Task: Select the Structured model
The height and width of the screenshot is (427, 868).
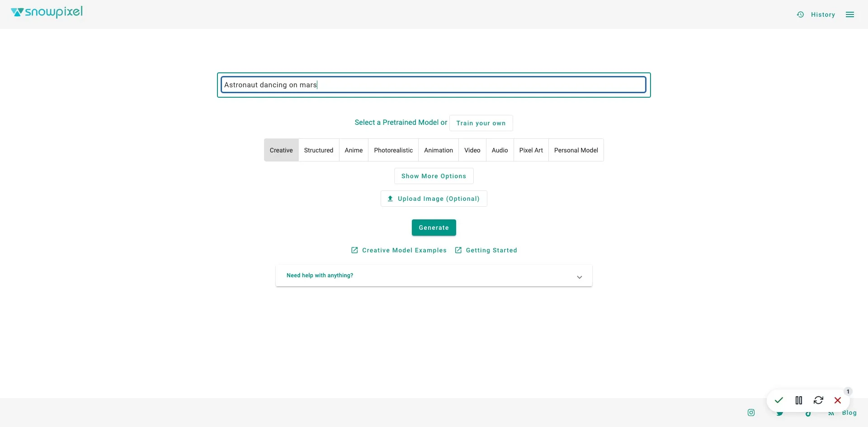Action: (319, 150)
